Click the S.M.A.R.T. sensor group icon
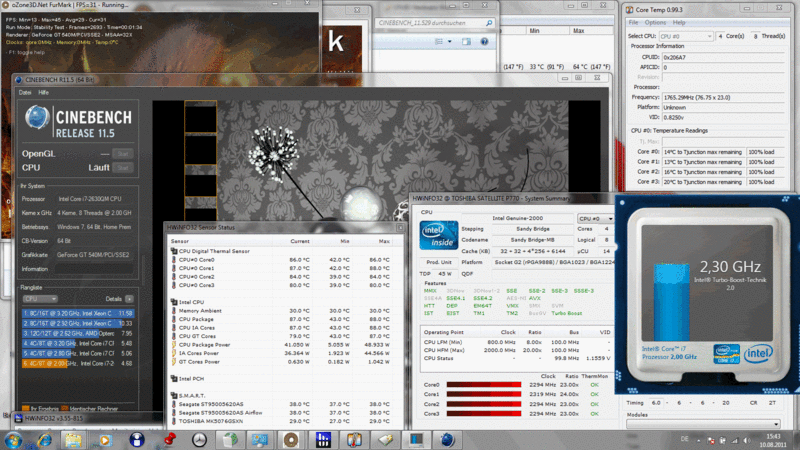Screen dimensions: 800x450 174,395
